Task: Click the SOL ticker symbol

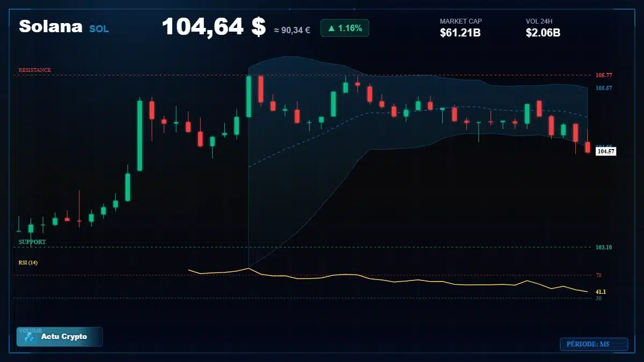Action: [x=99, y=29]
